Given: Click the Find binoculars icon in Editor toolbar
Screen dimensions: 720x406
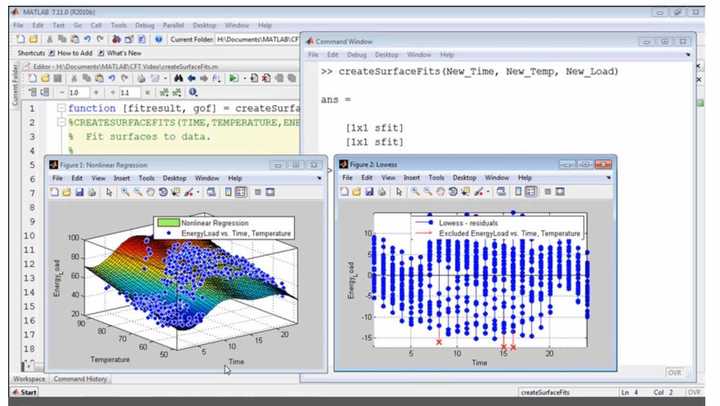Looking at the screenshot, I should click(x=179, y=78).
